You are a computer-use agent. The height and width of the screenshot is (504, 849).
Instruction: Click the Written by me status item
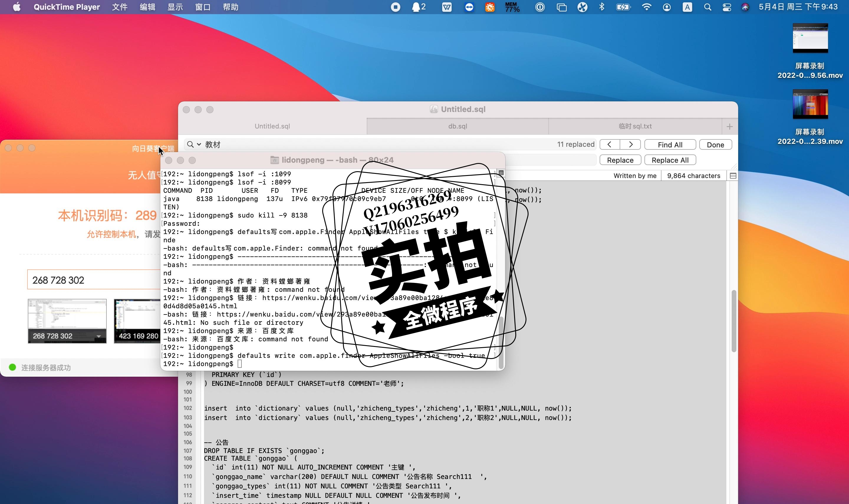pyautogui.click(x=635, y=176)
